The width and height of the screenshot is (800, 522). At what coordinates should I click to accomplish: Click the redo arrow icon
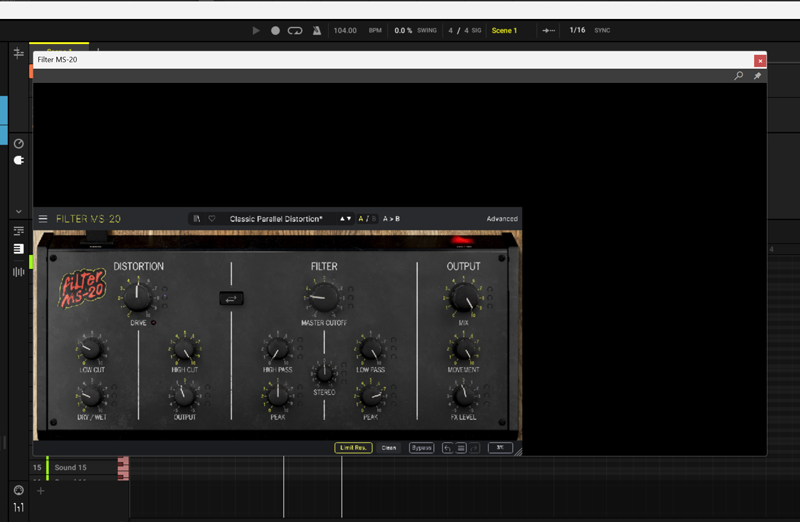474,448
